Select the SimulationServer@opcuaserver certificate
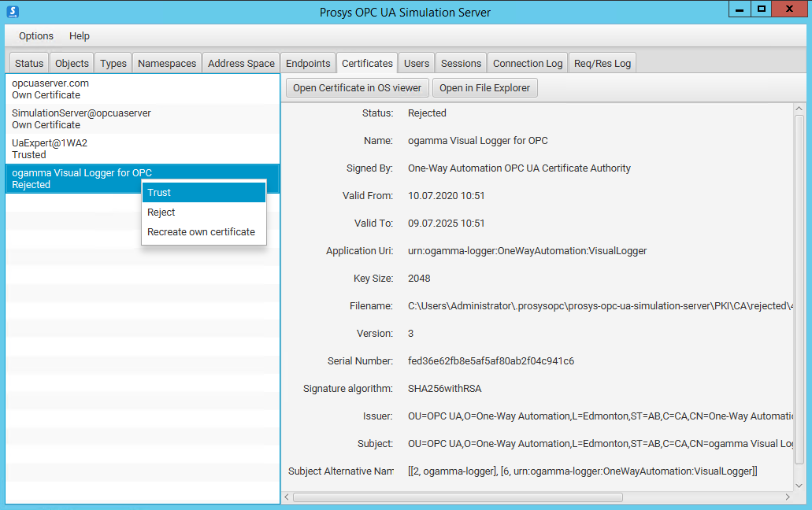This screenshot has height=510, width=812. tap(143, 119)
